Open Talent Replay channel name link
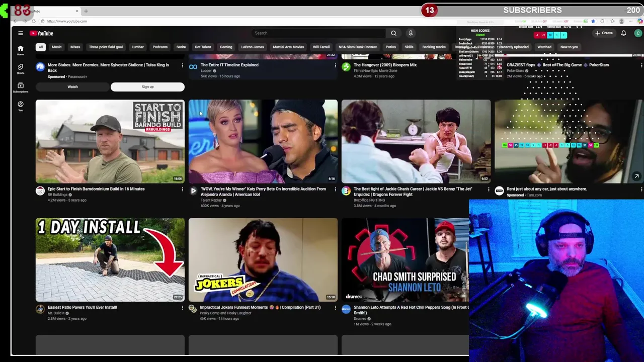Viewport: 644px width, 362px height. (x=211, y=200)
